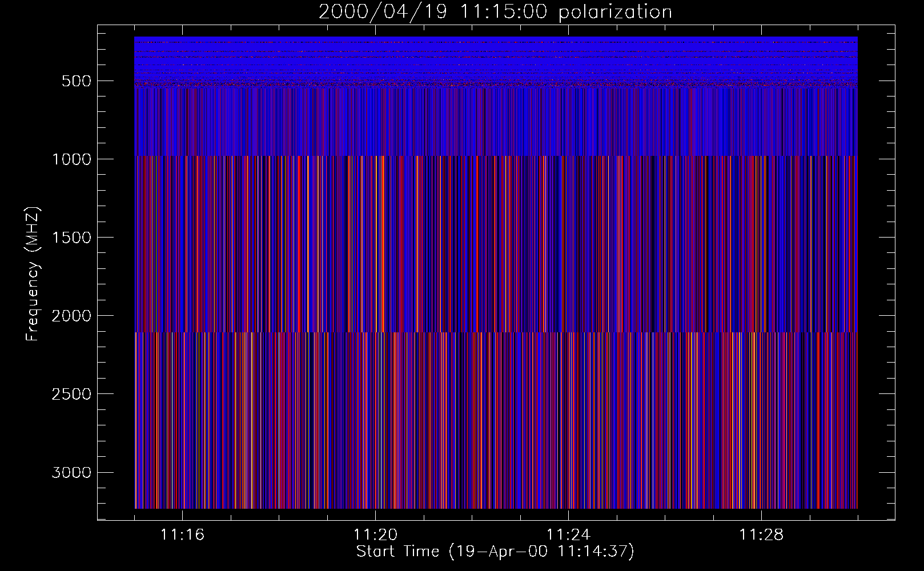Click the 11:16 time tick label
This screenshot has height=571, width=924.
pyautogui.click(x=182, y=535)
